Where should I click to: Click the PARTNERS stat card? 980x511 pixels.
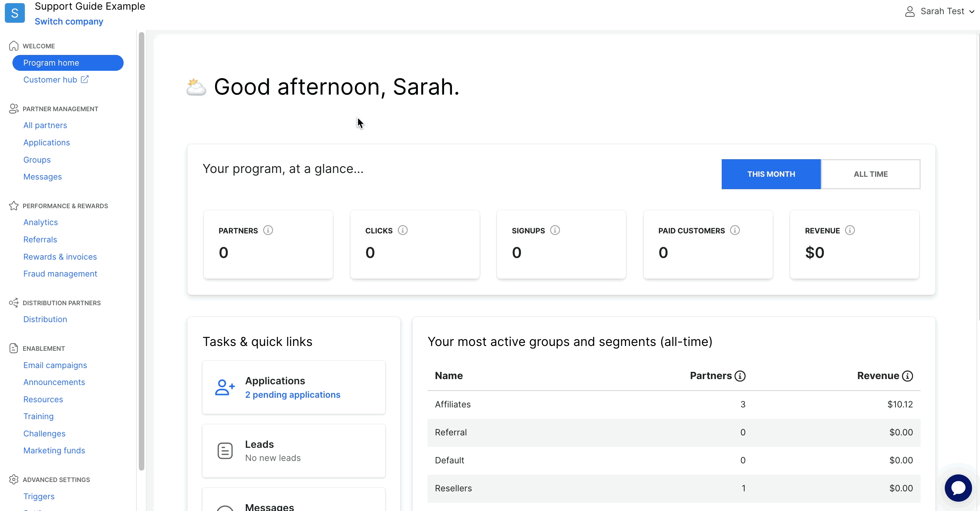tap(268, 244)
